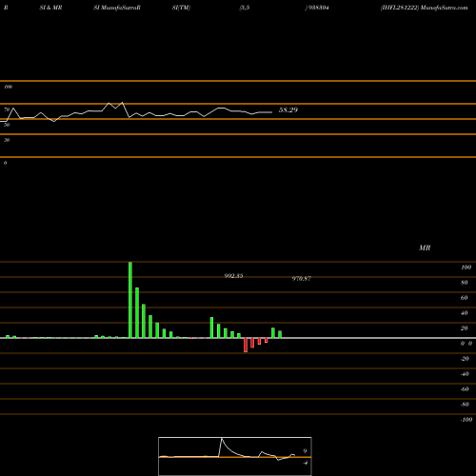This screenshot has width=476, height=476.
Task: Click the highest peak of RSI line
Action: (x=123, y=103)
